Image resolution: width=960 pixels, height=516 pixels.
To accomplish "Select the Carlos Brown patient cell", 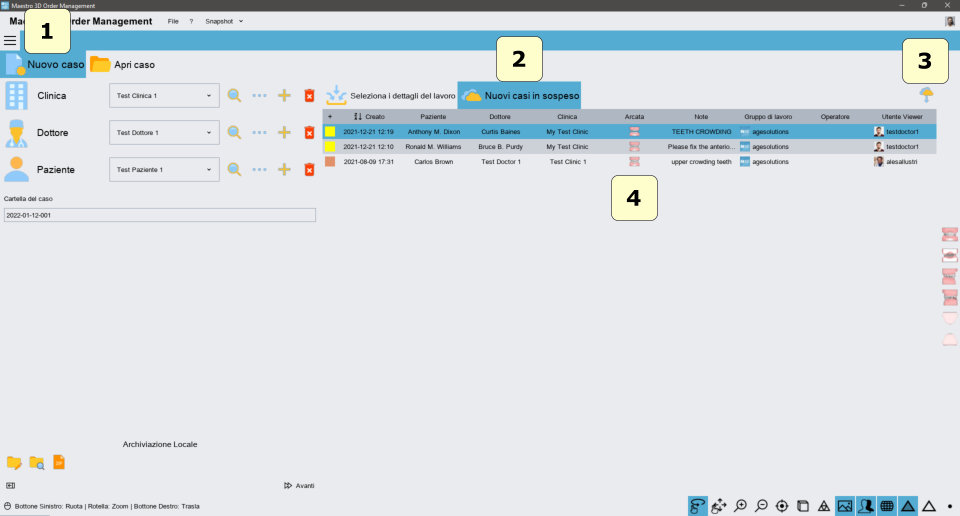I will coord(433,162).
